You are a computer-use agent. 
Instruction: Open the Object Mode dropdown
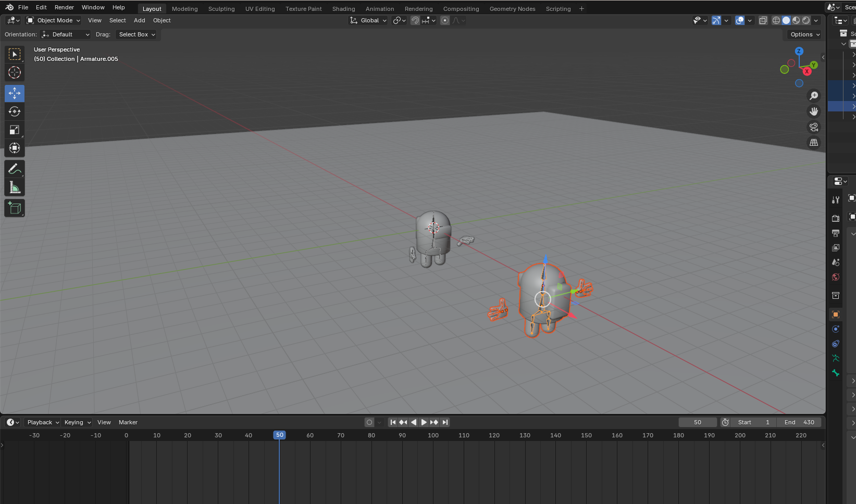[54, 20]
